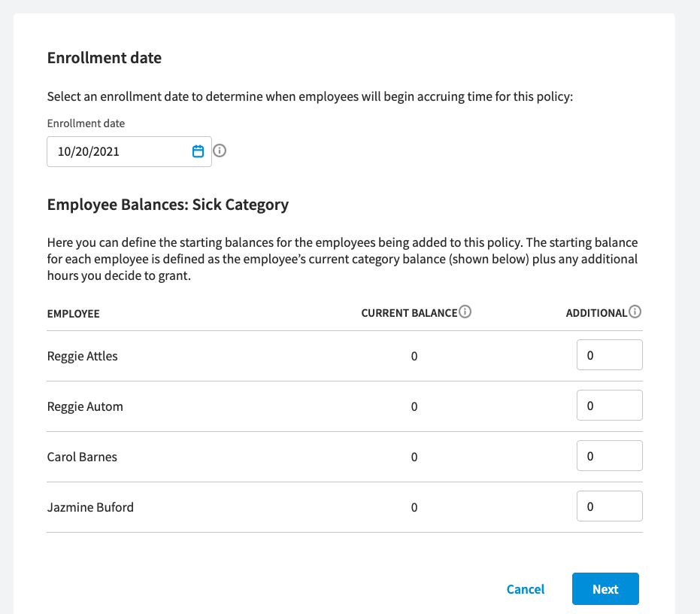700x614 pixels.
Task: Edit additional hours for Jazmine Buford
Action: coord(609,506)
